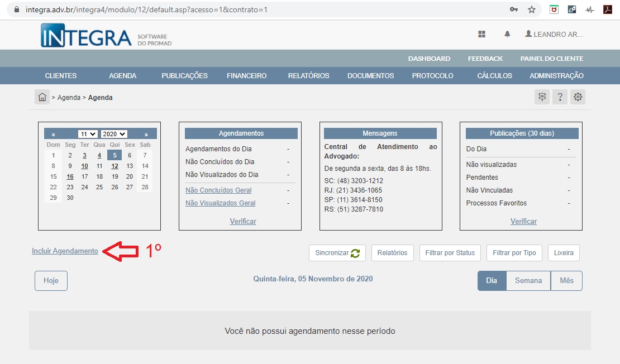The width and height of the screenshot is (620, 364).
Task: Open the month dropdown in calendar
Action: pos(88,134)
